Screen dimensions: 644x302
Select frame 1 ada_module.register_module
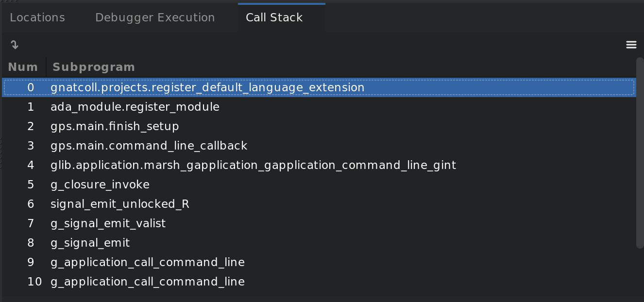pos(319,107)
